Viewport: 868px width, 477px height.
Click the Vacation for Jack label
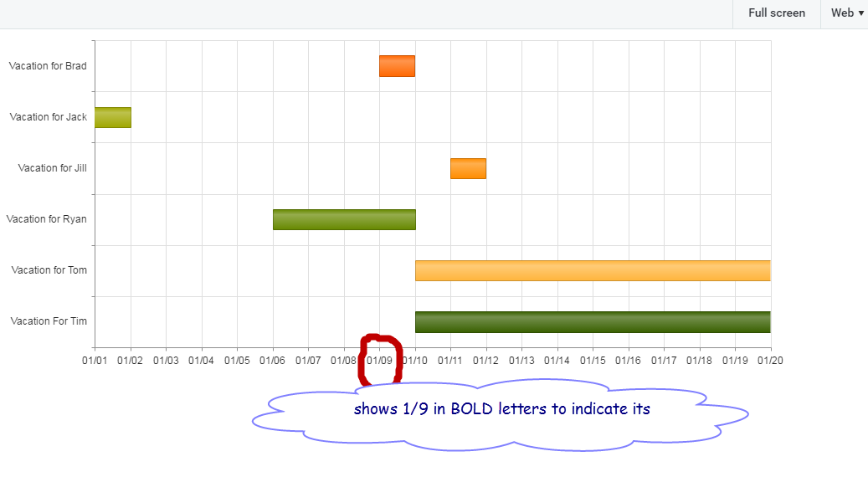point(49,117)
